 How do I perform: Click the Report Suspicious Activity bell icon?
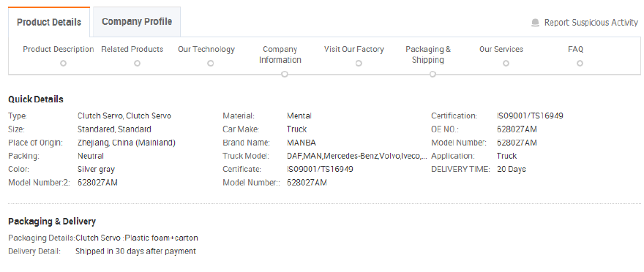click(x=535, y=23)
